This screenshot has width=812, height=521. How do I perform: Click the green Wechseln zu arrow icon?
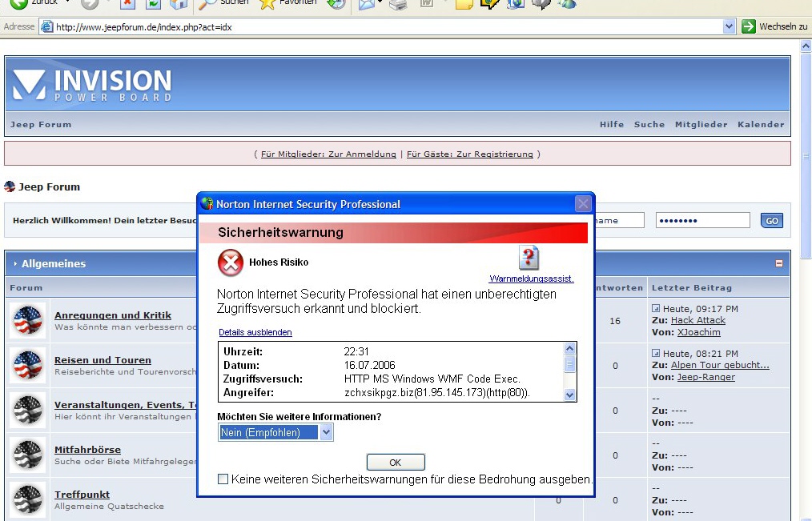pos(749,26)
